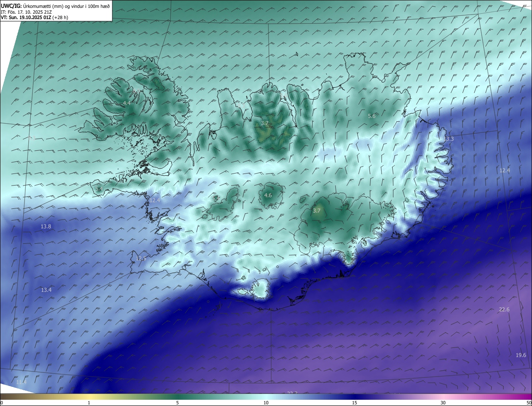This screenshot has height=406, width=532.
Task: Click the legend tick label 15
Action: [355, 403]
